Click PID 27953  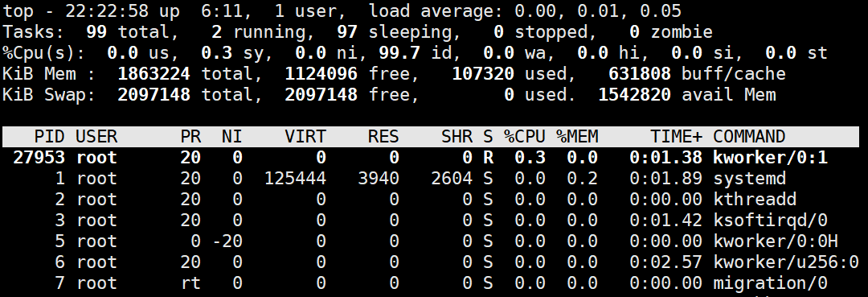click(x=39, y=158)
